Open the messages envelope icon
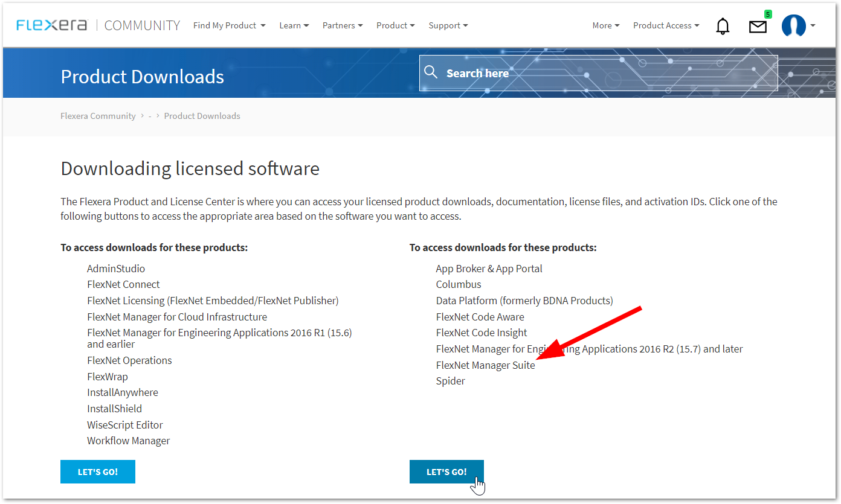This screenshot has height=504, width=841. coord(758,27)
